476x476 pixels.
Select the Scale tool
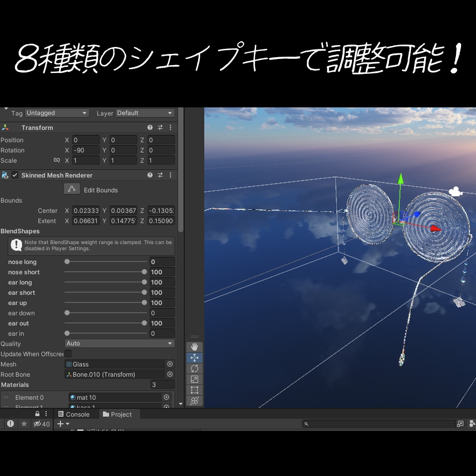[194, 379]
